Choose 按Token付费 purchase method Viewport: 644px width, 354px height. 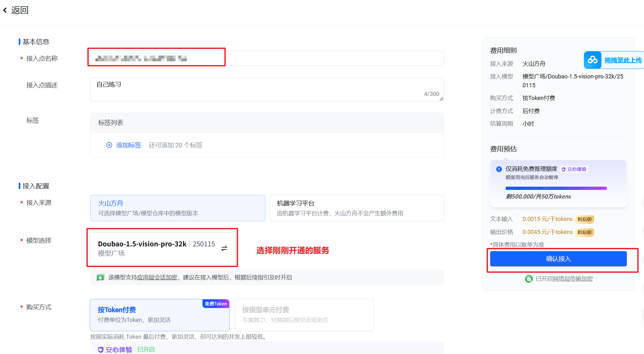pyautogui.click(x=160, y=315)
